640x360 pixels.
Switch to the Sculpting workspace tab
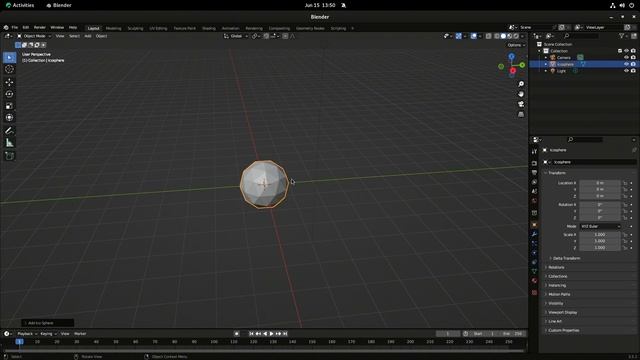click(x=135, y=28)
